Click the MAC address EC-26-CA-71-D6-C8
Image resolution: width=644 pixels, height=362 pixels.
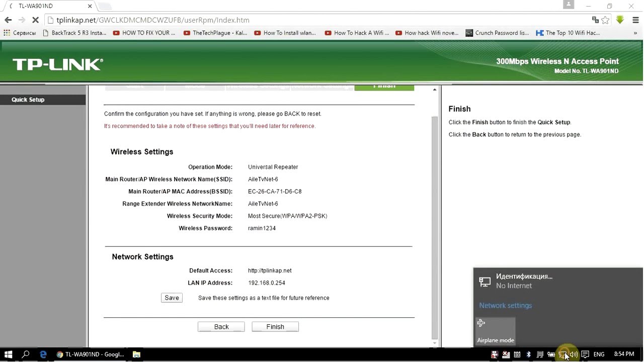[275, 192]
